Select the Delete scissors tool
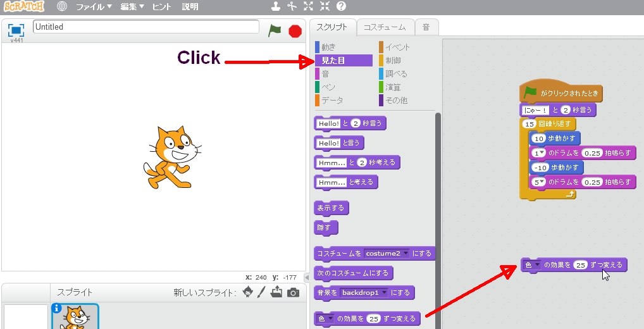This screenshot has width=644, height=329. [292, 6]
